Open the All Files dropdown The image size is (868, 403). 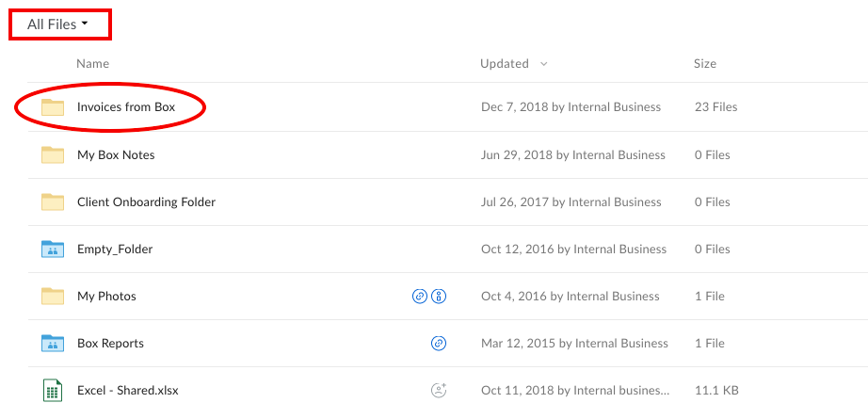coord(57,24)
